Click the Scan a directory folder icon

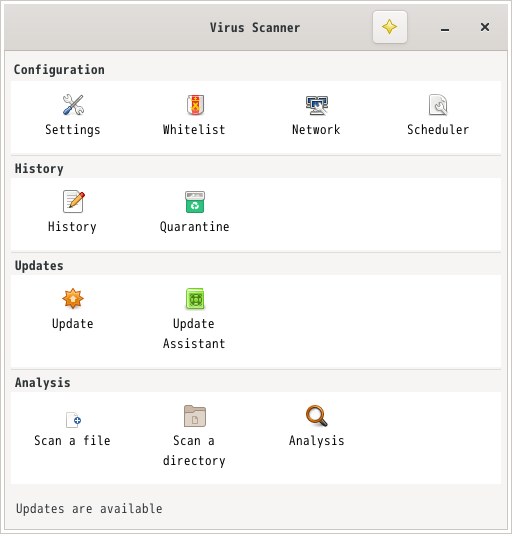(195, 416)
